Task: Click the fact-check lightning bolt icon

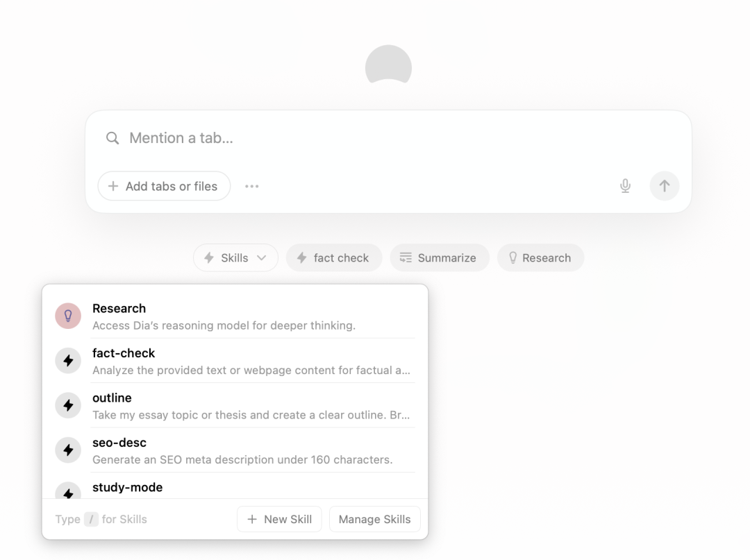Action: (68, 361)
